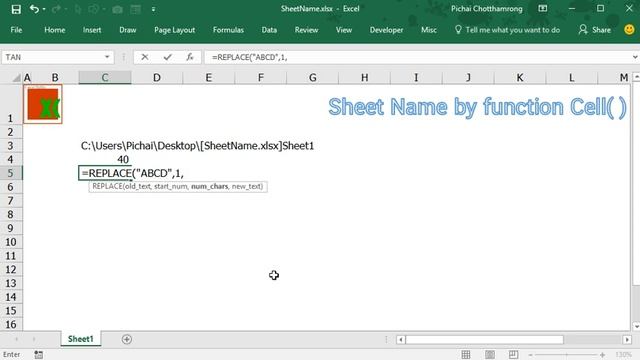This screenshot has height=360, width=640.
Task: Click num_chars argument in tooltip
Action: click(209, 187)
